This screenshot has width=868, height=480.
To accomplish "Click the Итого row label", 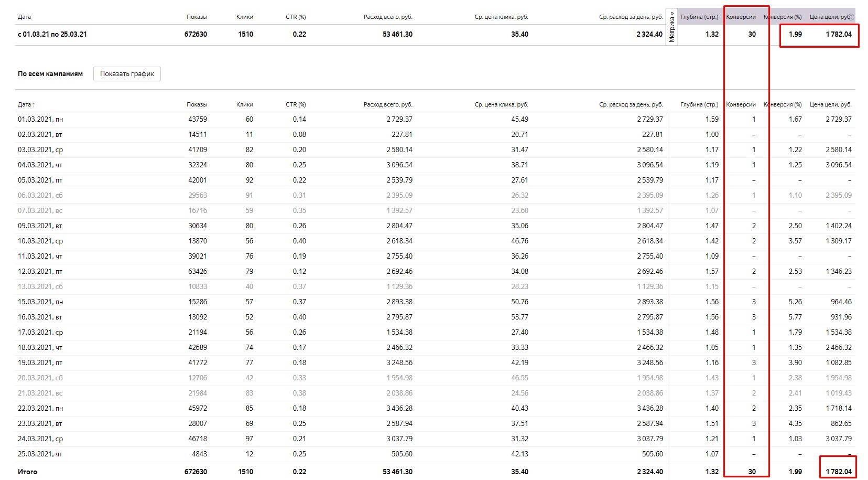I will coord(27,472).
